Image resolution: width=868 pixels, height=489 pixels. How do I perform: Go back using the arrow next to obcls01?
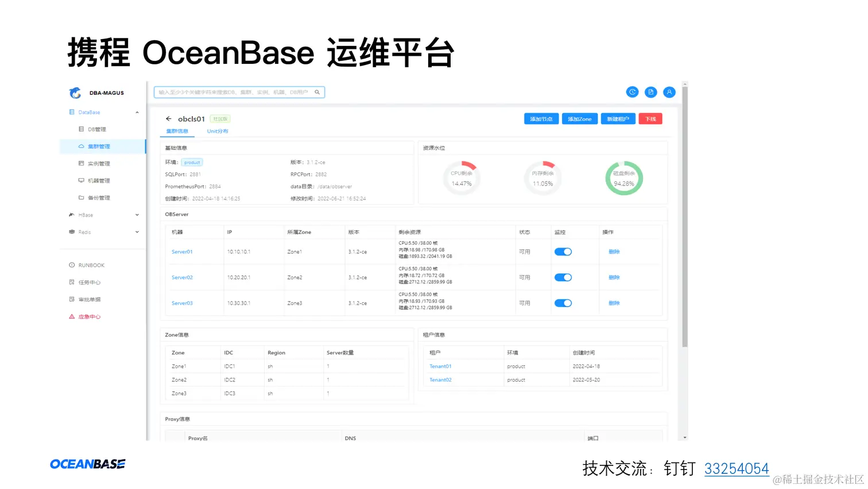[x=168, y=119]
